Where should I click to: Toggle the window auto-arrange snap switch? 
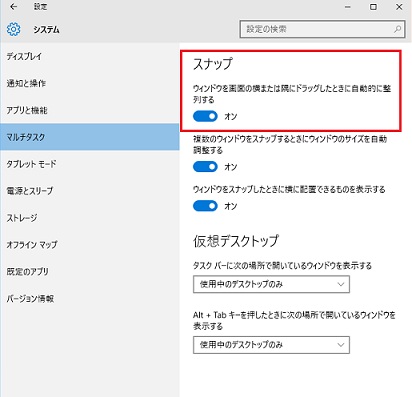pyautogui.click(x=205, y=116)
